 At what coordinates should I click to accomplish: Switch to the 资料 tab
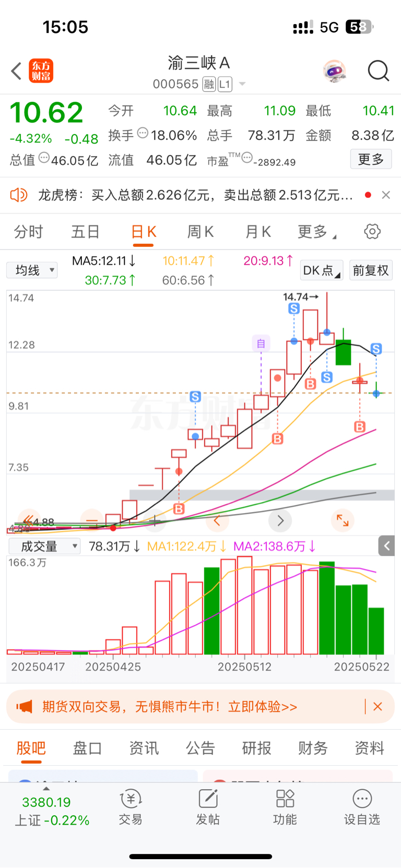pyautogui.click(x=369, y=748)
